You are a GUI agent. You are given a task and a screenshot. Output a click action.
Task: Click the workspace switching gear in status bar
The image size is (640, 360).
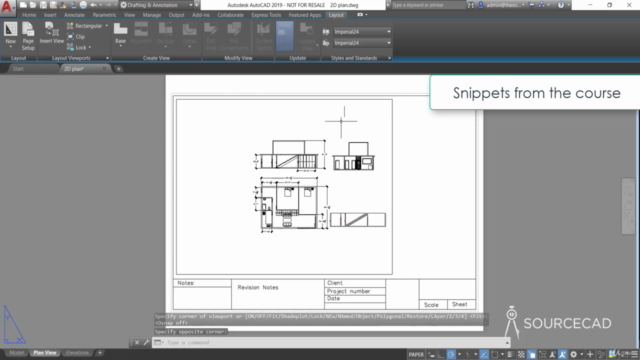(574, 354)
